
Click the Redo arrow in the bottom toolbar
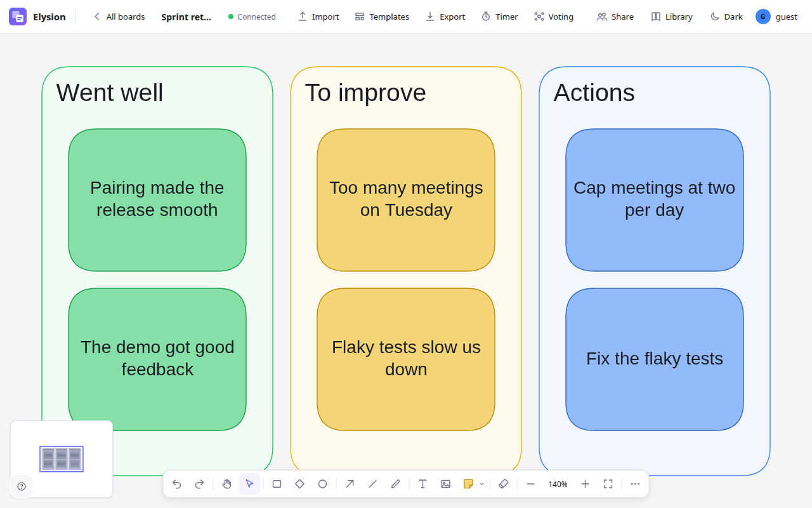[x=199, y=484]
